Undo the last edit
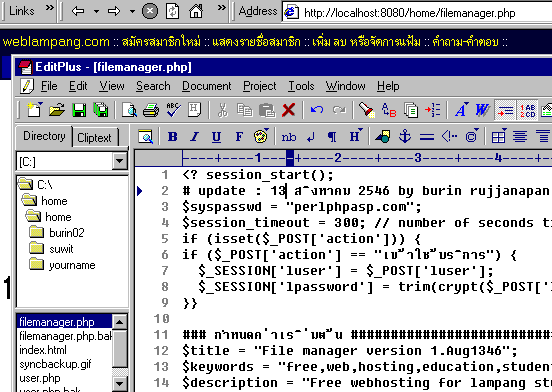This screenshot has width=552, height=392. 317,110
